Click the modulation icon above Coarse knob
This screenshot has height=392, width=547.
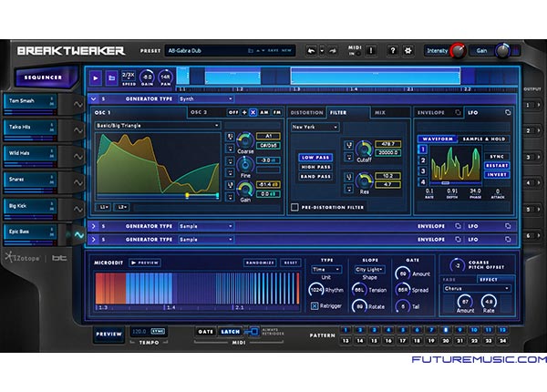click(x=231, y=137)
